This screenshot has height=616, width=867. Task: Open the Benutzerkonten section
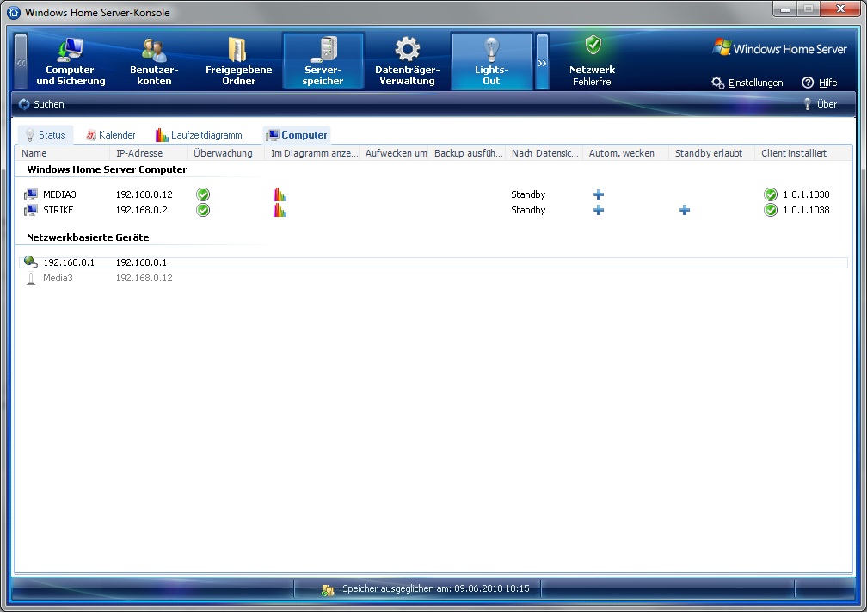click(154, 61)
